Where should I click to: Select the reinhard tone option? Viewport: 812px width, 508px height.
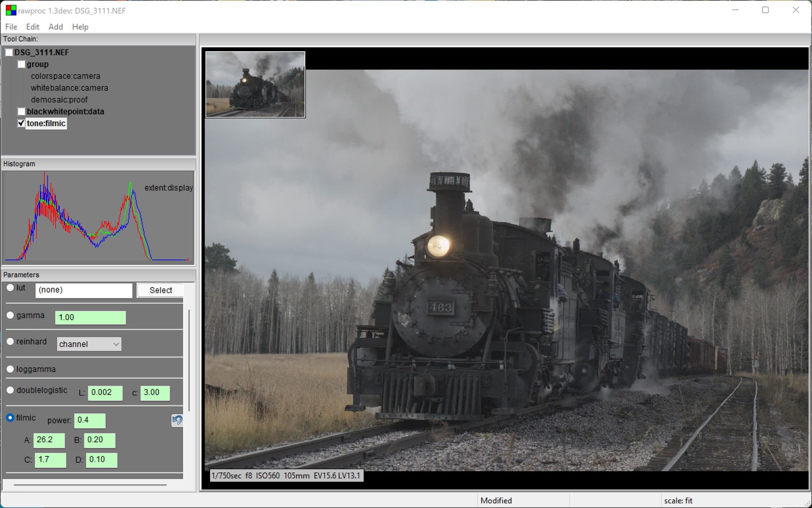(11, 342)
